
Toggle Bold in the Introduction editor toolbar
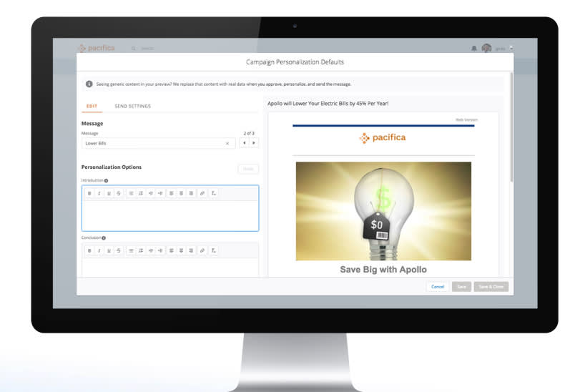click(x=89, y=193)
